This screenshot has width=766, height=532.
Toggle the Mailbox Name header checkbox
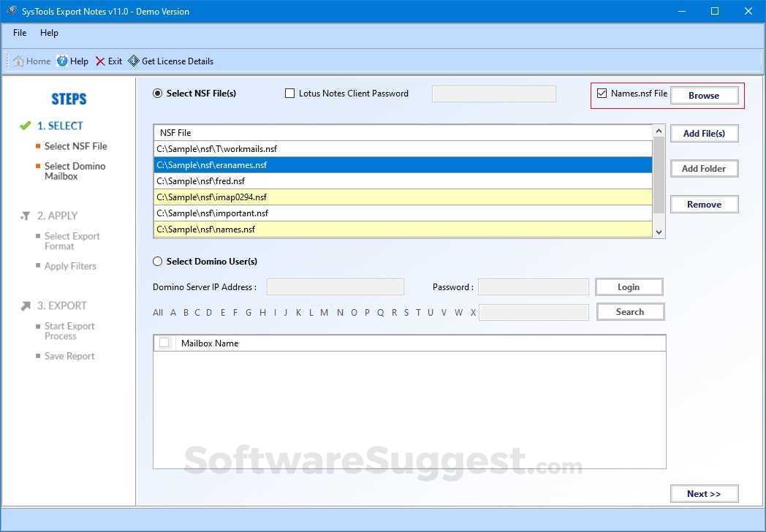pyautogui.click(x=164, y=343)
